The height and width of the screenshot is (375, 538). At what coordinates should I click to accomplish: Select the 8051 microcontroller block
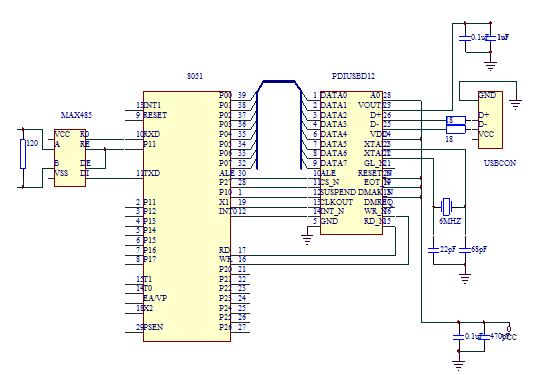187,216
